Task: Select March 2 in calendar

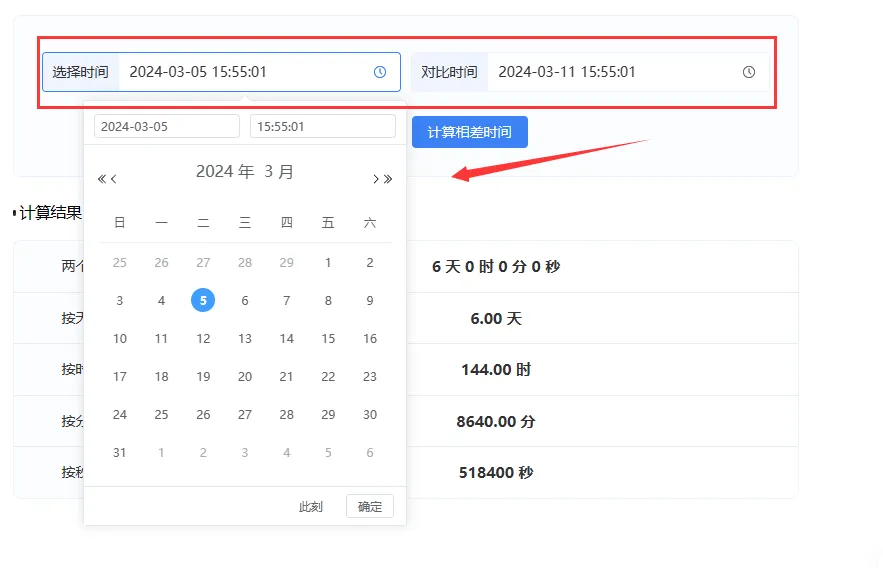Action: tap(370, 262)
